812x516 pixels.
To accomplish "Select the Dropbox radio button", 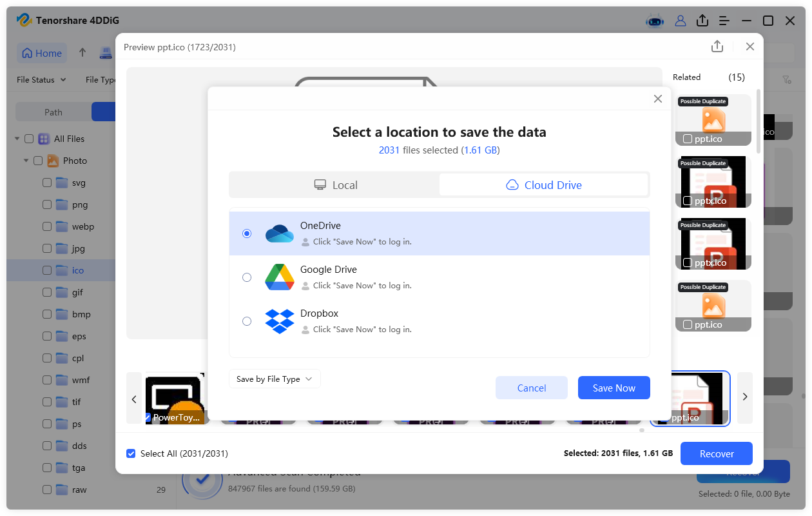I will click(x=247, y=321).
